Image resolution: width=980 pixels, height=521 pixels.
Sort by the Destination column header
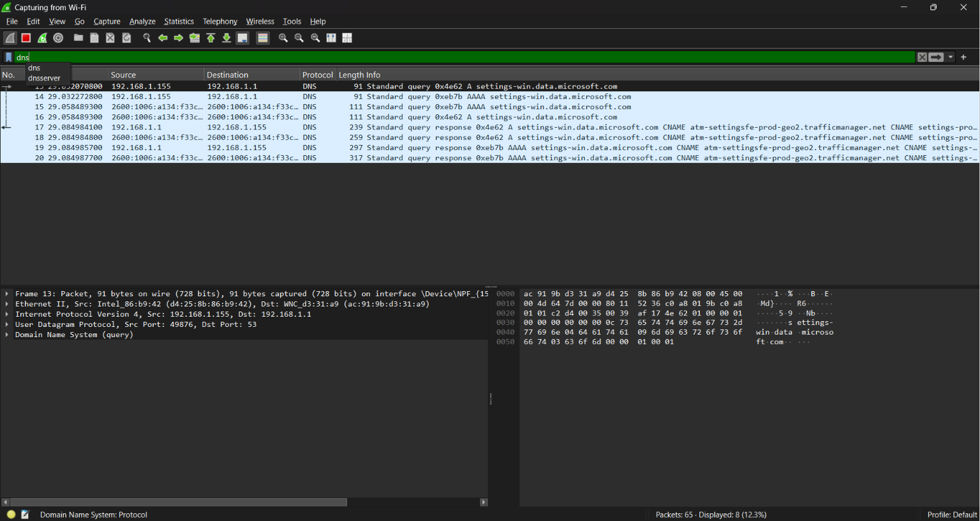[251, 75]
